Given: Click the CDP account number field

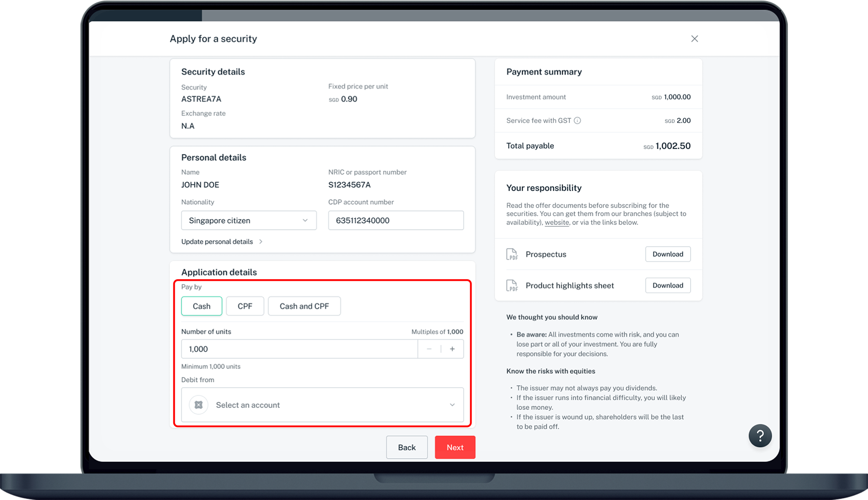Looking at the screenshot, I should pos(396,220).
